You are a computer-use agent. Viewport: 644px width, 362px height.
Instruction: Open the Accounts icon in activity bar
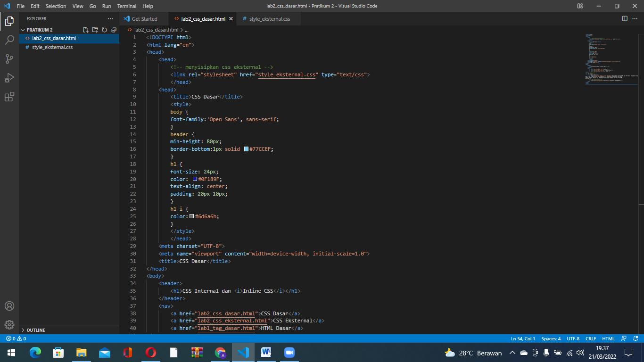9,305
